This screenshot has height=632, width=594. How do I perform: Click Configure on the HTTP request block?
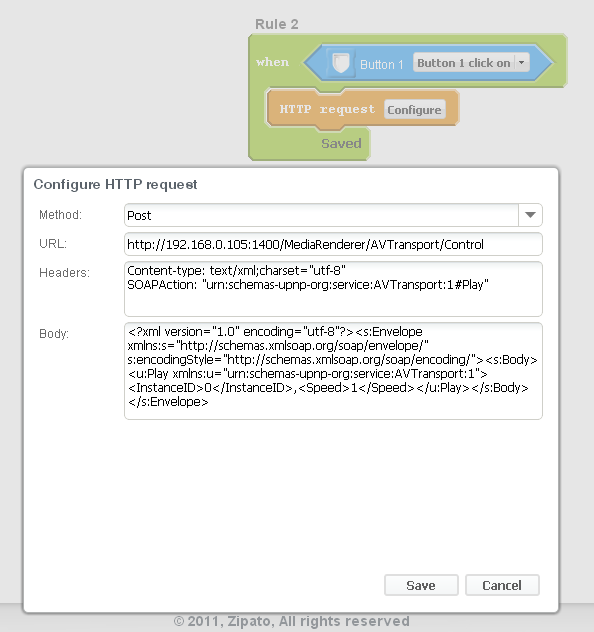(415, 110)
